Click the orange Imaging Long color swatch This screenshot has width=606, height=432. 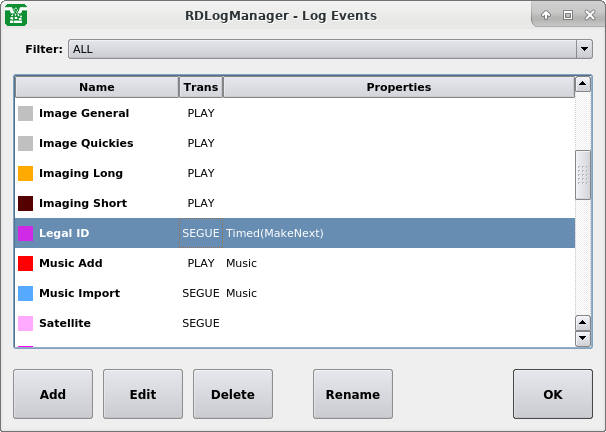26,174
